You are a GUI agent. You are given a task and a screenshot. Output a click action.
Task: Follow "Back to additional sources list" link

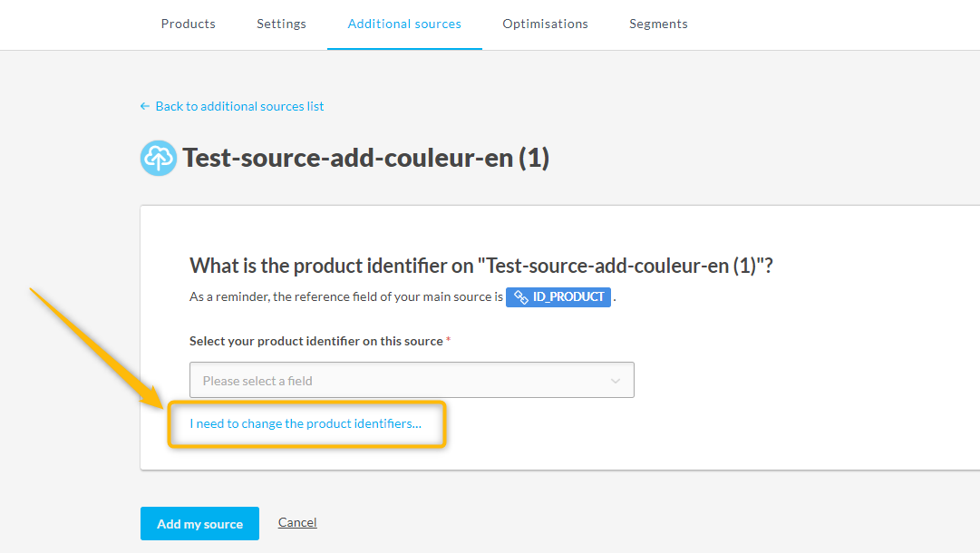pyautogui.click(x=239, y=106)
